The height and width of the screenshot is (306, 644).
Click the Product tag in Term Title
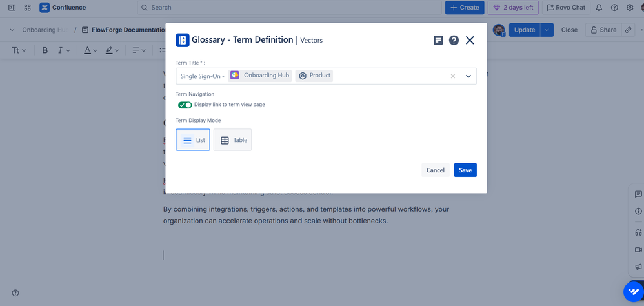coord(314,76)
